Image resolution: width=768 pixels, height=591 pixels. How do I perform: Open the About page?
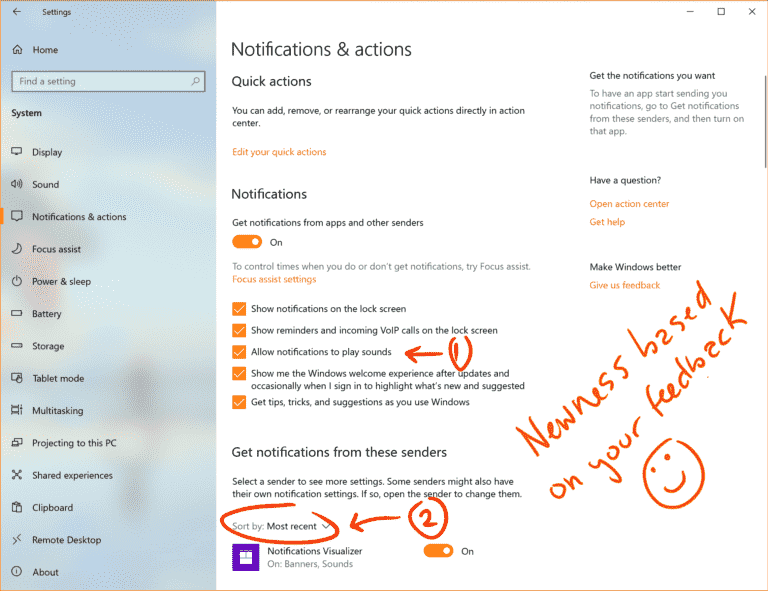click(45, 572)
